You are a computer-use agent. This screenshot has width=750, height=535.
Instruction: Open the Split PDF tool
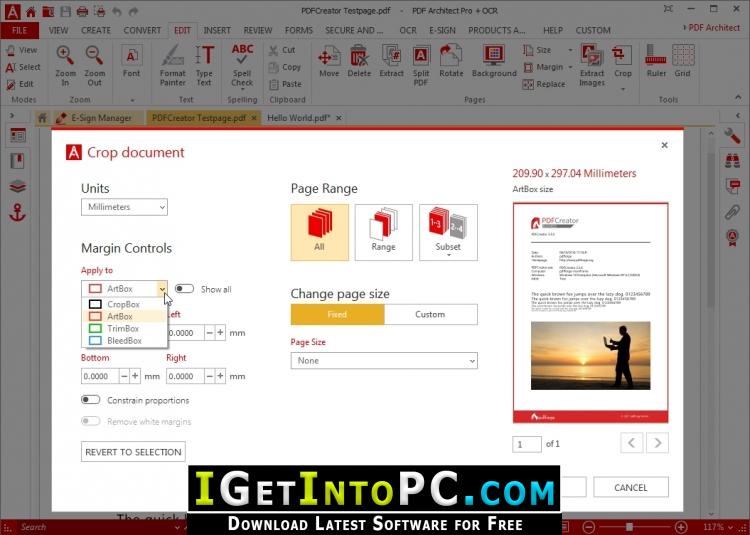click(420, 66)
